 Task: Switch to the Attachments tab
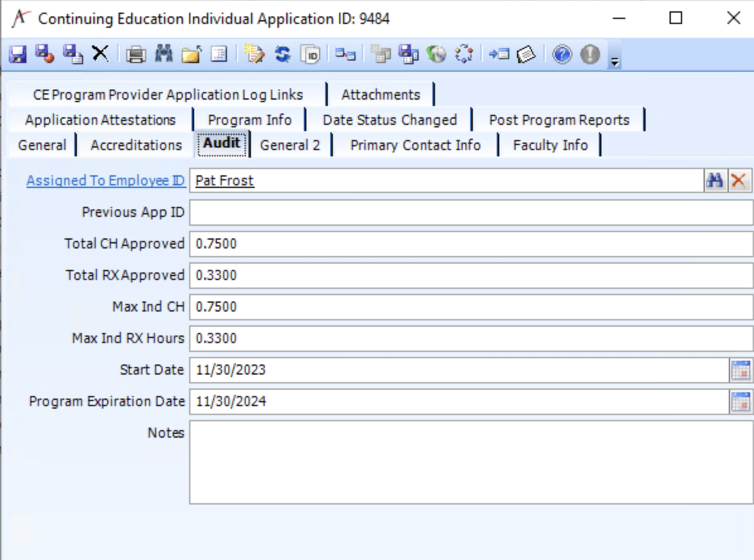(x=381, y=95)
